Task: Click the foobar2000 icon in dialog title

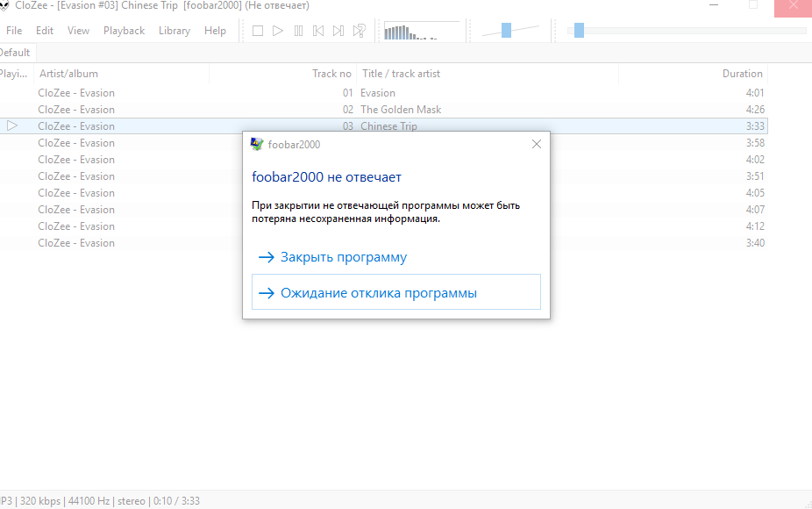Action: pyautogui.click(x=257, y=144)
